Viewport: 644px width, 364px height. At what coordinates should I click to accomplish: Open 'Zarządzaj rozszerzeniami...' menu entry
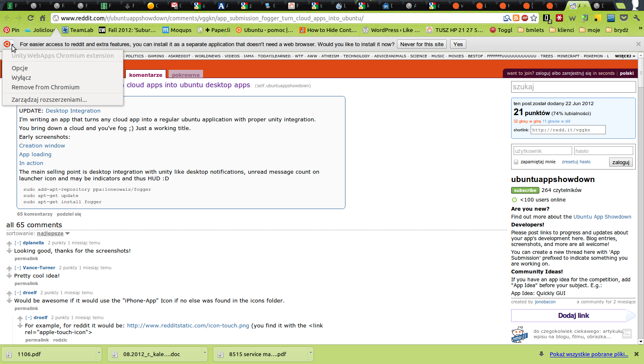click(x=62, y=100)
